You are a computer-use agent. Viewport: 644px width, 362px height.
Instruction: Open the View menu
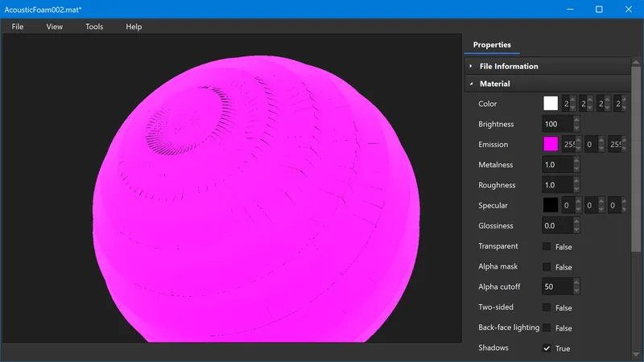click(x=54, y=27)
